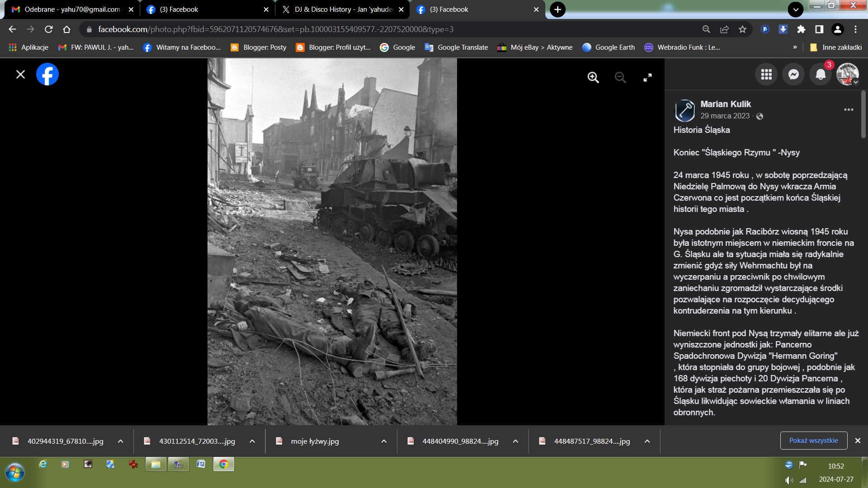Expand options for 402944319_67810 download
Viewport: 868px width, 488px height.
[120, 441]
